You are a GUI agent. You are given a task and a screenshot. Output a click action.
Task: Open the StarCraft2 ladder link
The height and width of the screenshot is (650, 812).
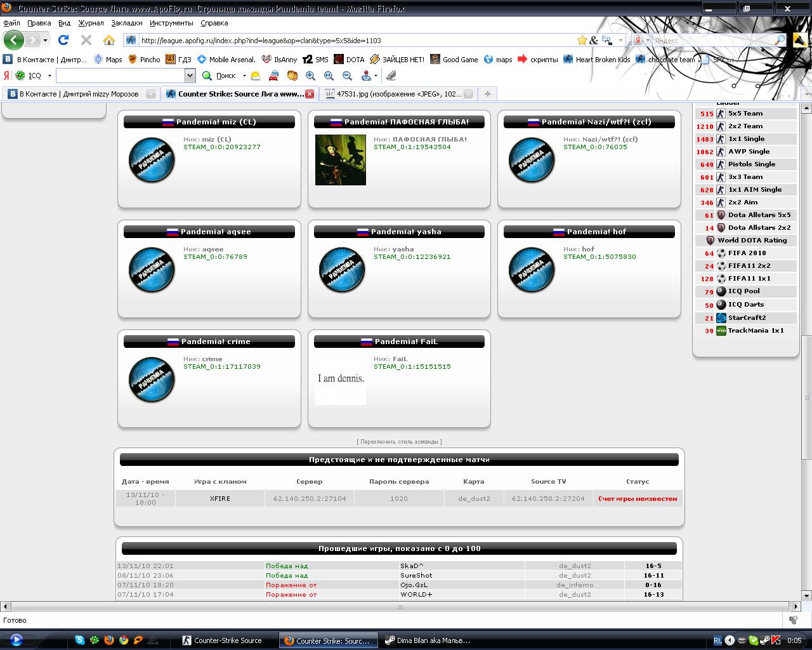point(747,318)
